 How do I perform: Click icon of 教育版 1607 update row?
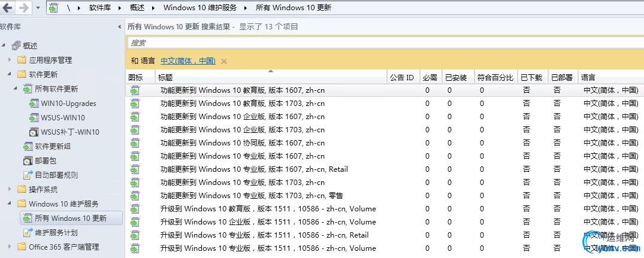(135, 90)
